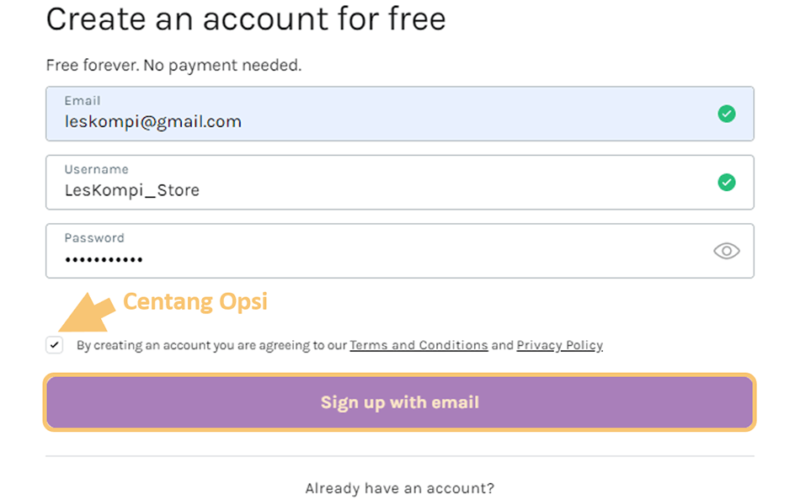Click the 'Create an account for free' heading
The width and height of the screenshot is (800, 500).
click(x=246, y=19)
